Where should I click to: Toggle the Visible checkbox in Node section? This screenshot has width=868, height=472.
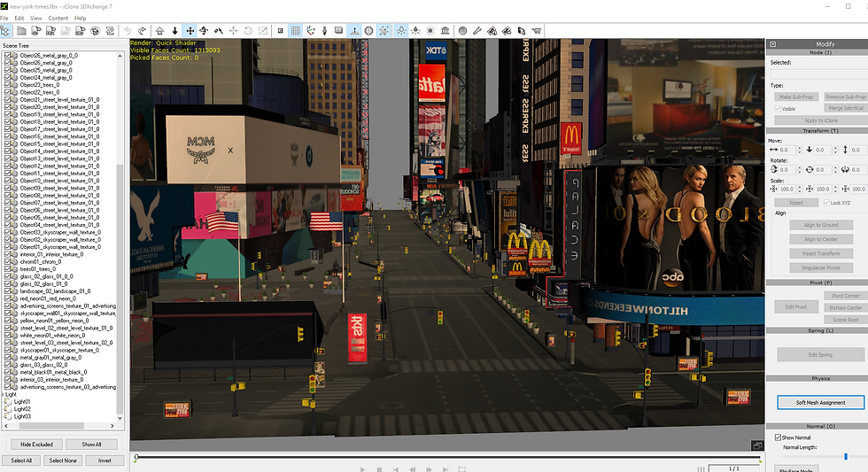pos(778,109)
